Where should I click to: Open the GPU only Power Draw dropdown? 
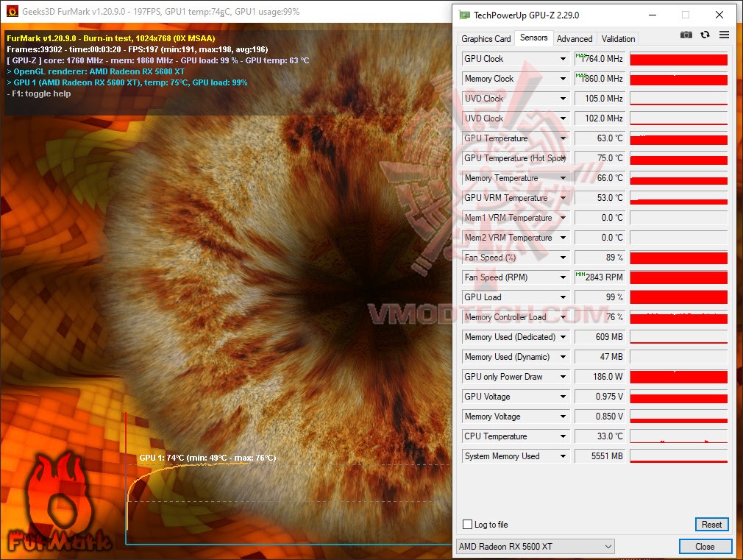point(563,377)
